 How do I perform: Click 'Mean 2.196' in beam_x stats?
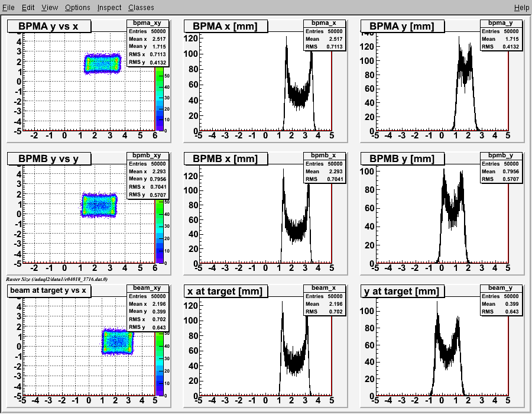(x=325, y=304)
